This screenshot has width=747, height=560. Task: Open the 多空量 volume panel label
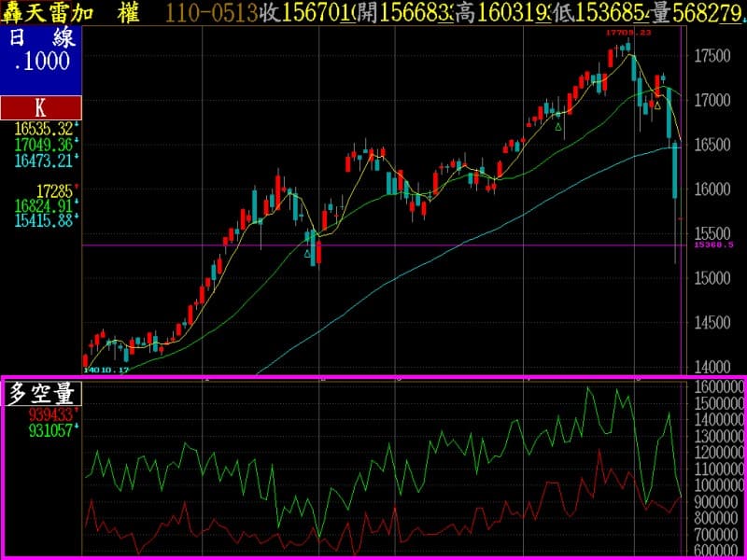(42, 393)
